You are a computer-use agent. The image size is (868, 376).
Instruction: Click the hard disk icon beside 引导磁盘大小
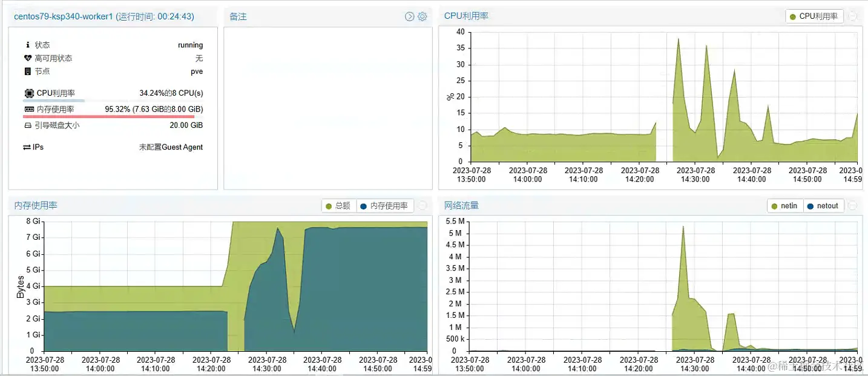[28, 125]
